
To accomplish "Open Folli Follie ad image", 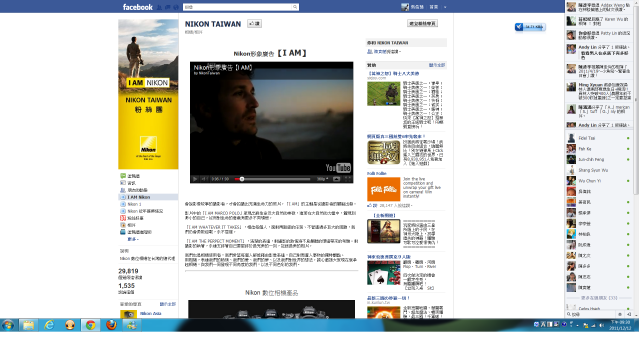I will pyautogui.click(x=384, y=189).
